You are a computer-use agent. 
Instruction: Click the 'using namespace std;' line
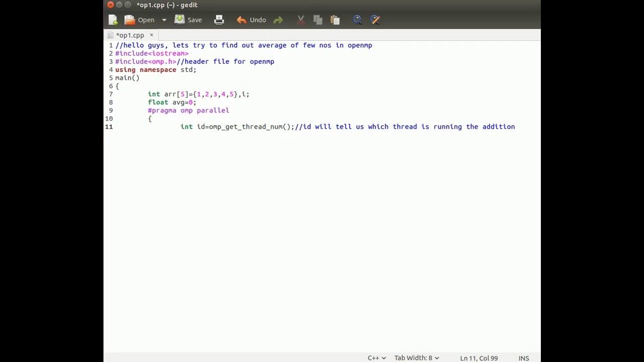click(155, 70)
